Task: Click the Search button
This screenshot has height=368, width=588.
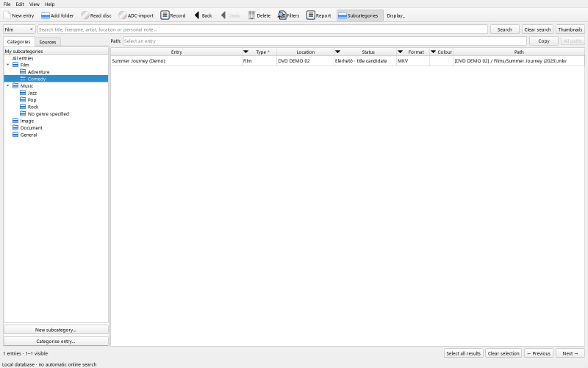Action: click(505, 29)
